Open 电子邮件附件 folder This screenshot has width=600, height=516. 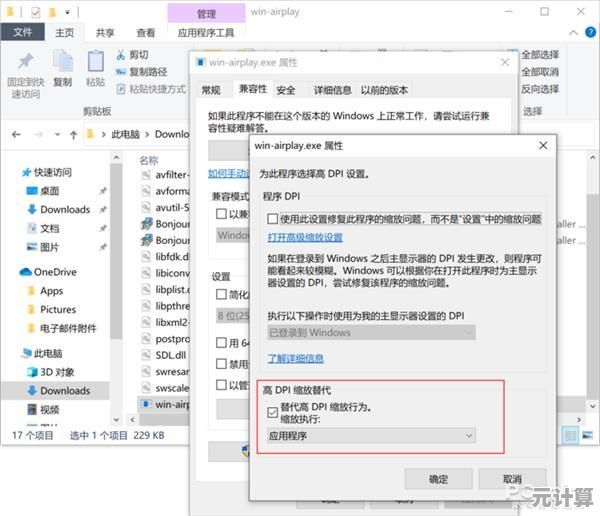point(62,328)
